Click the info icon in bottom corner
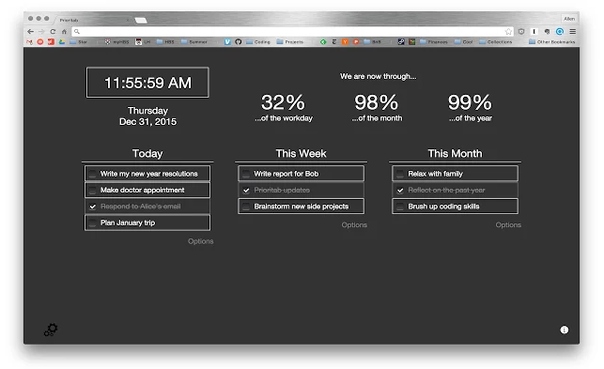 click(x=564, y=330)
